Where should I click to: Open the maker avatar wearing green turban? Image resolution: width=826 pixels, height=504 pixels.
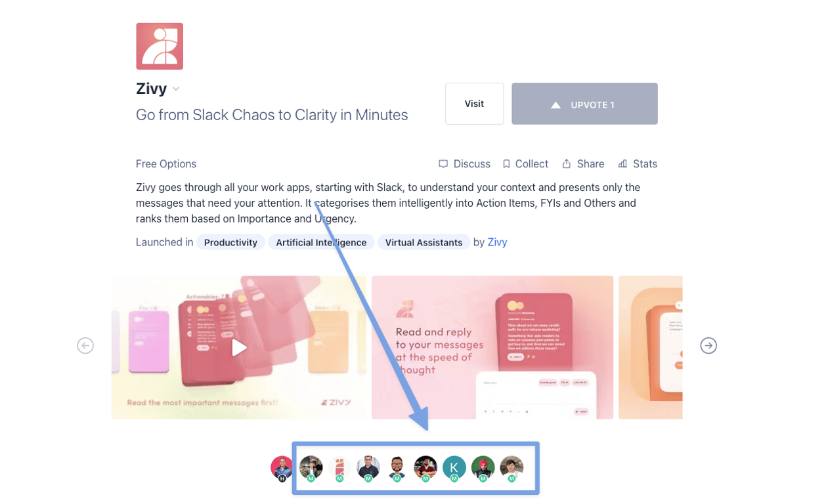click(483, 468)
